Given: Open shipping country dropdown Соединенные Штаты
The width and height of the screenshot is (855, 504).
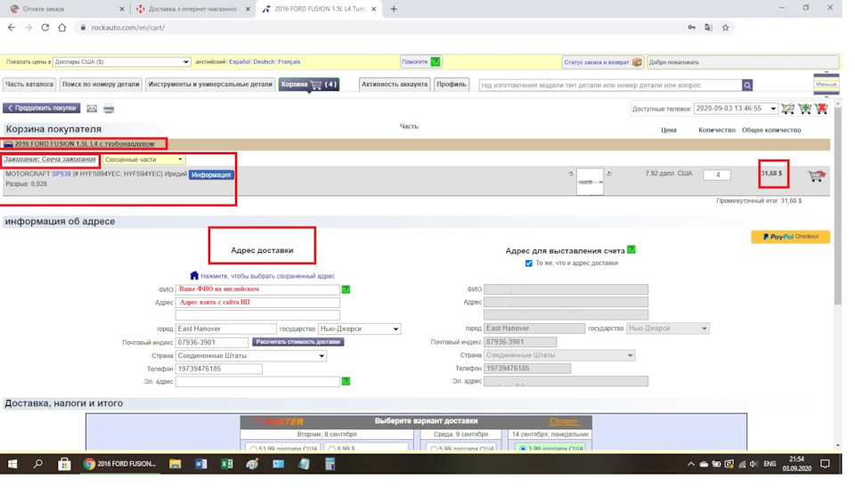Looking at the screenshot, I should coord(251,355).
